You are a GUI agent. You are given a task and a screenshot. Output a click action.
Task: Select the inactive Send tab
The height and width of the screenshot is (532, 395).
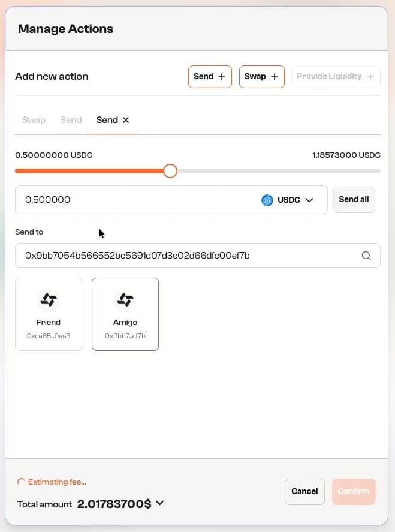pos(71,120)
